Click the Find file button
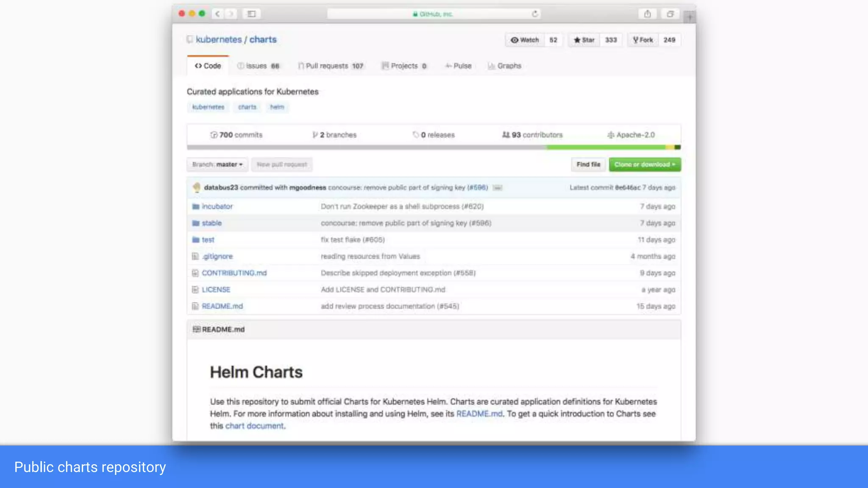 [x=588, y=164]
